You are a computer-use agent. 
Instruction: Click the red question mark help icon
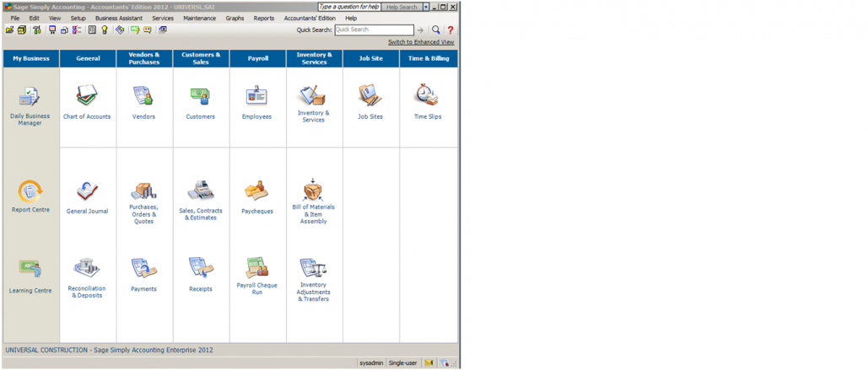pyautogui.click(x=450, y=30)
